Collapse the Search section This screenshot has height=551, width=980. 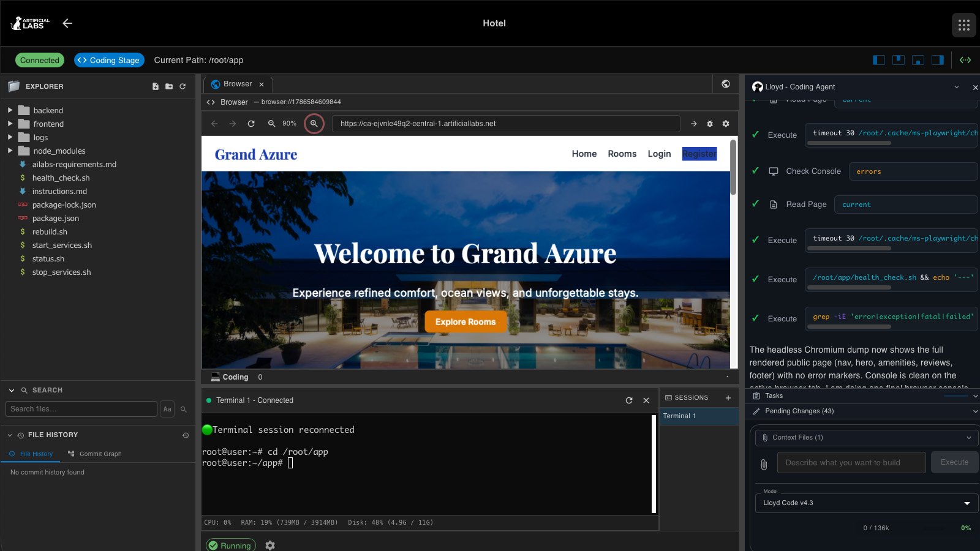point(12,390)
